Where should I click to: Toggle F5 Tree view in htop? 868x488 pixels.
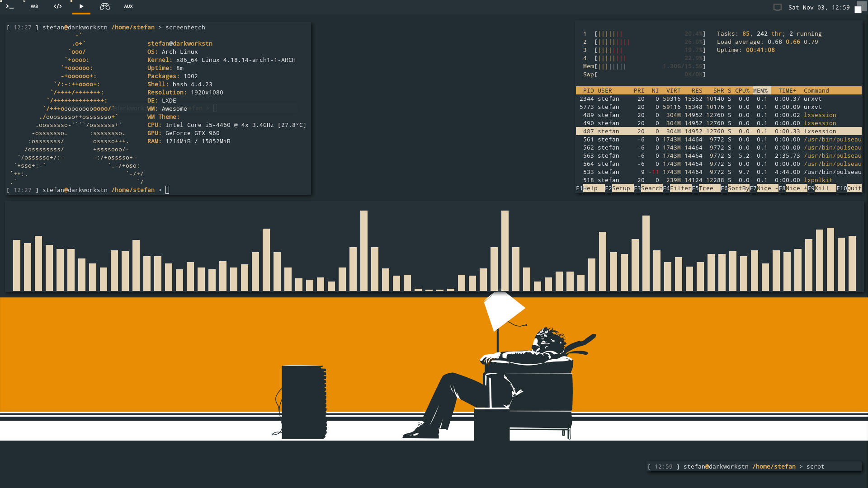[x=706, y=188]
